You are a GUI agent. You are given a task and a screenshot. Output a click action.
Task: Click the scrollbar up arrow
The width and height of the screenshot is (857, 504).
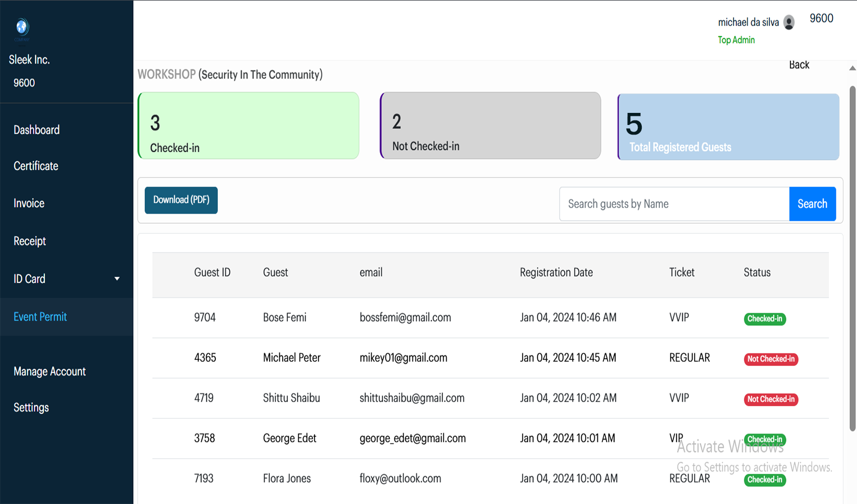852,68
